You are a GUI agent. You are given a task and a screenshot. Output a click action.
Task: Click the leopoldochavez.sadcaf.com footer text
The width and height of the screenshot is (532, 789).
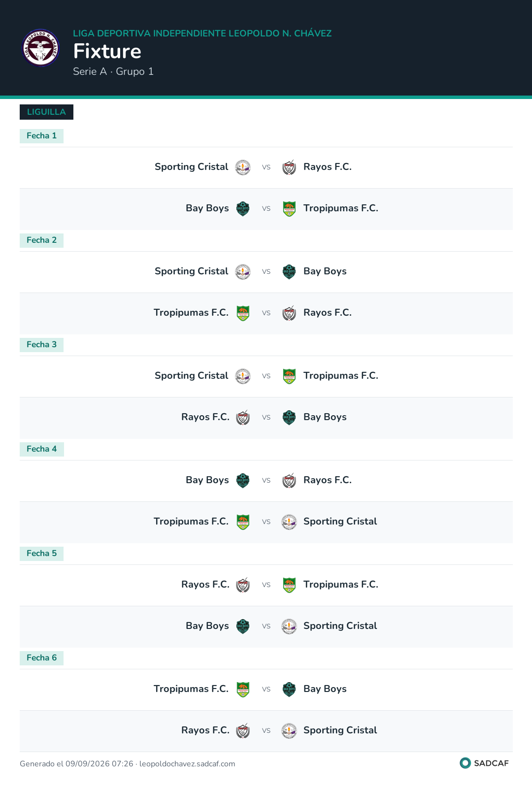[187, 764]
